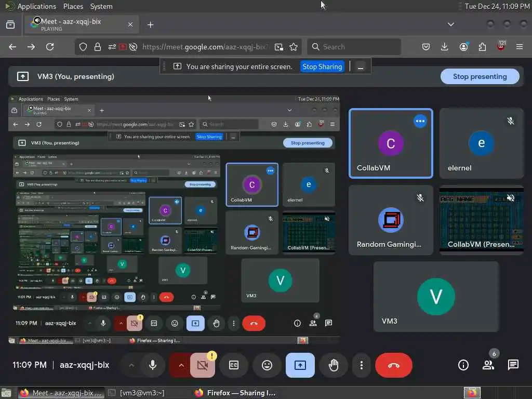Toggle the microphone in Meet controls
The width and height of the screenshot is (532, 399).
pos(153,365)
